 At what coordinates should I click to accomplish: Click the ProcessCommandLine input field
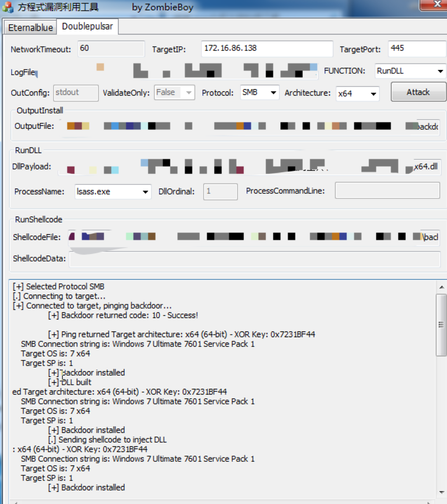pos(387,190)
